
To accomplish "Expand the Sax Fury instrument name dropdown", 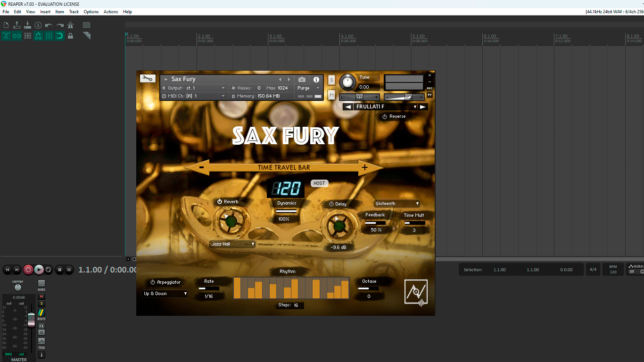I will click(165, 80).
